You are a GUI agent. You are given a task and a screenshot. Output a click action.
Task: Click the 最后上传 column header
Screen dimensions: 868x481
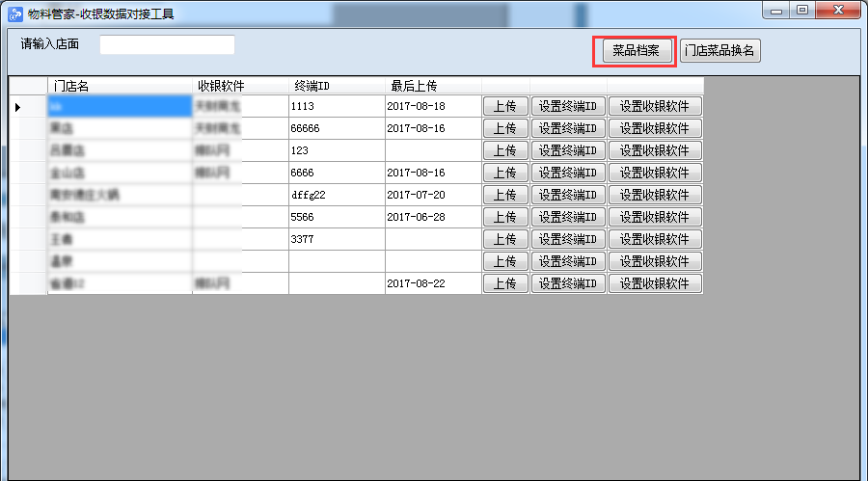[433, 85]
